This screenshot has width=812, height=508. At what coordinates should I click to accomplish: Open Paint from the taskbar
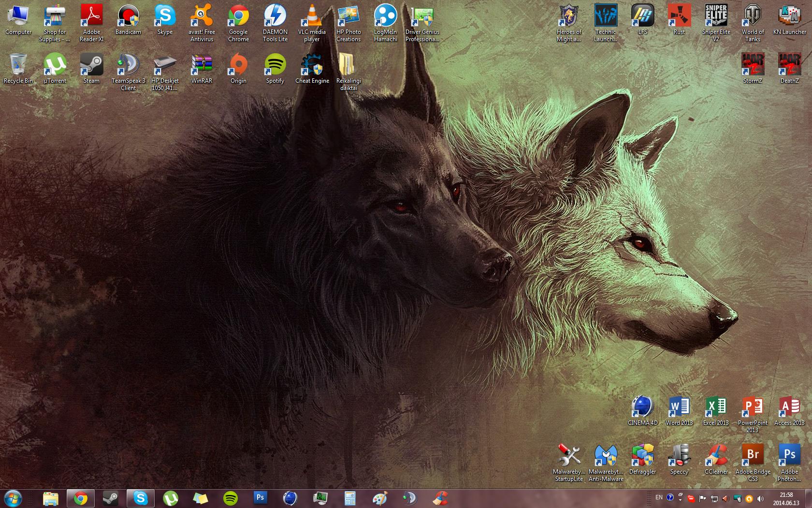[x=380, y=498]
